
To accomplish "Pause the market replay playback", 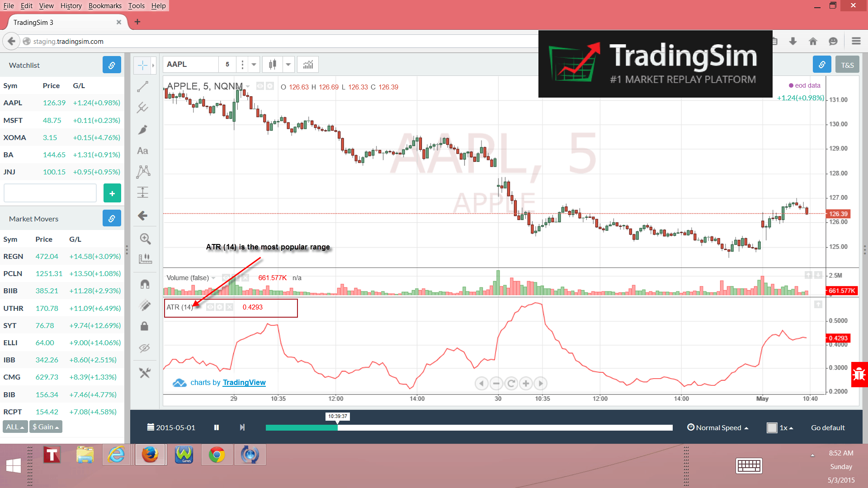I will tap(217, 427).
